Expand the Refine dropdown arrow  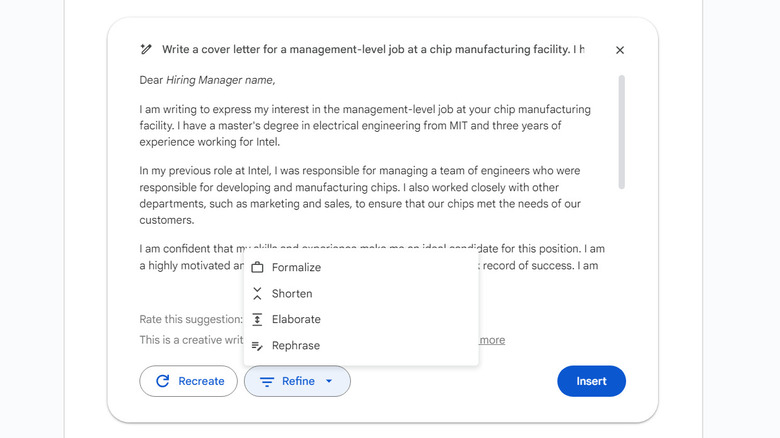pos(329,381)
